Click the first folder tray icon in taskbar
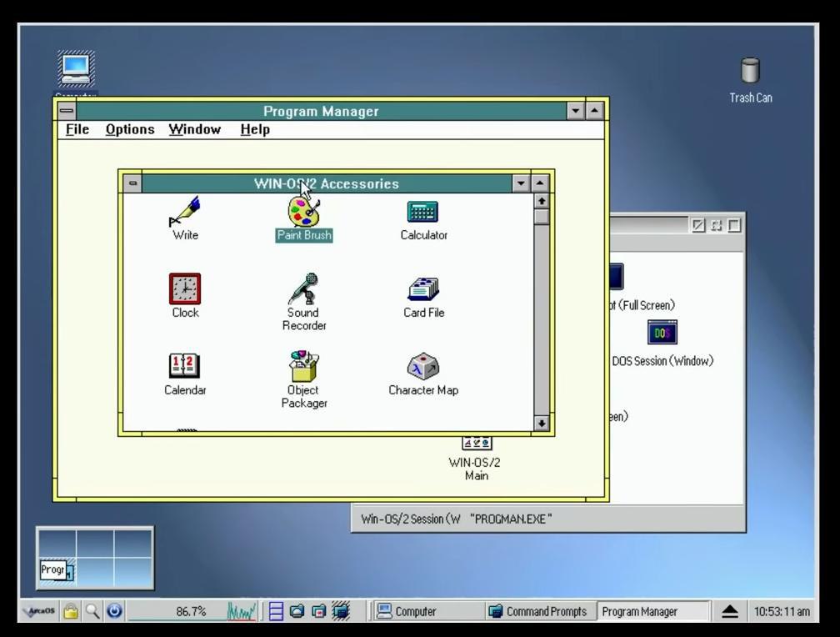The image size is (840, 637). (297, 611)
